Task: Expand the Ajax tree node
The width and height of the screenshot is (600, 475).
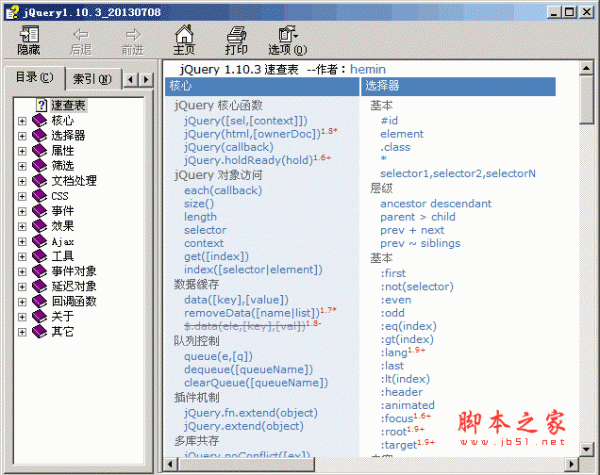Action: tap(22, 242)
